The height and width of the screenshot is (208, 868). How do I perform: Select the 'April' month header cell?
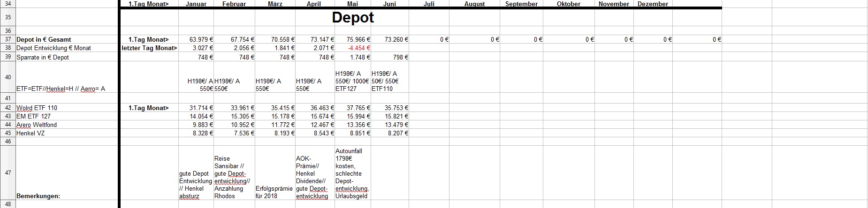[x=314, y=4]
